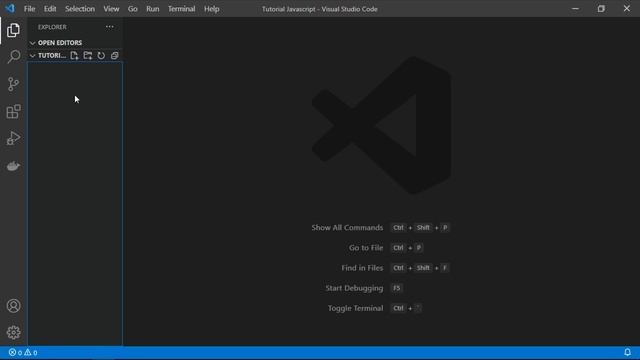
Task: Click the New Folder icon
Action: (x=88, y=56)
